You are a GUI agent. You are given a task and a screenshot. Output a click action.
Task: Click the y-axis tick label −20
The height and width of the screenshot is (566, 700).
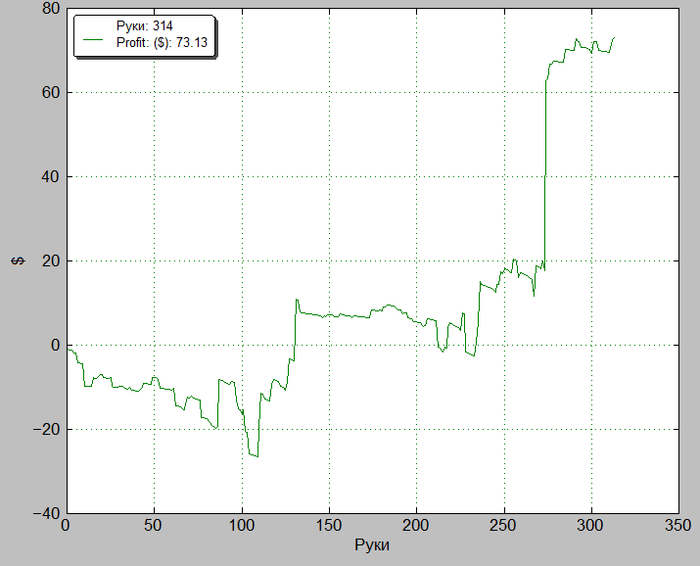pyautogui.click(x=46, y=429)
